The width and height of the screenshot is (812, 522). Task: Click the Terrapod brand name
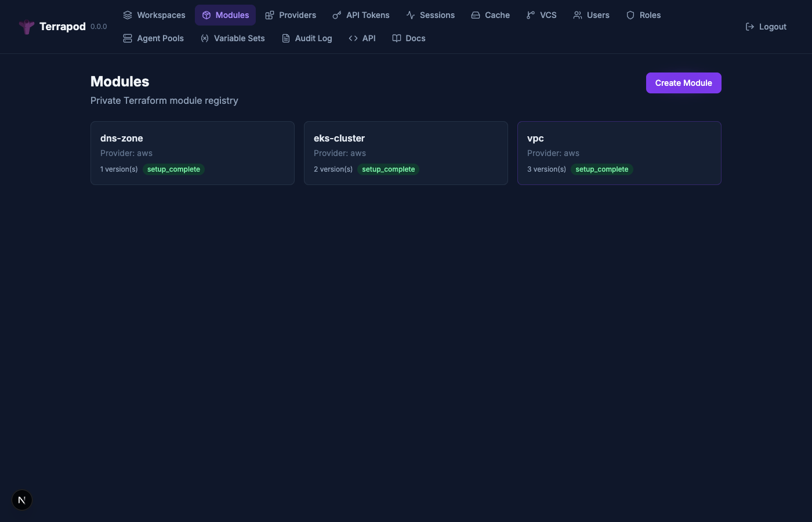[x=63, y=27]
